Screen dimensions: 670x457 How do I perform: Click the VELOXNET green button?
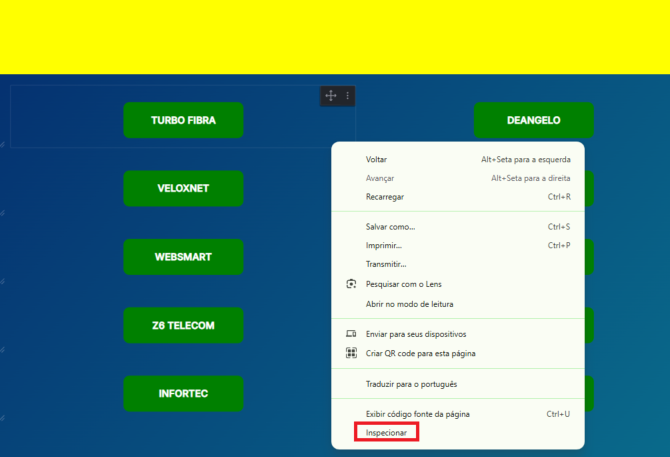183,188
